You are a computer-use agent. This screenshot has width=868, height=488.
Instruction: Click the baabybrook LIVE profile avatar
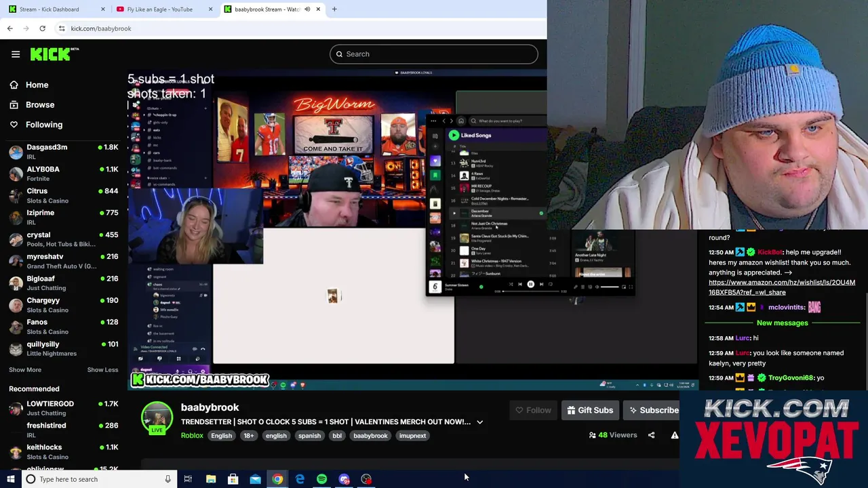pos(157,418)
